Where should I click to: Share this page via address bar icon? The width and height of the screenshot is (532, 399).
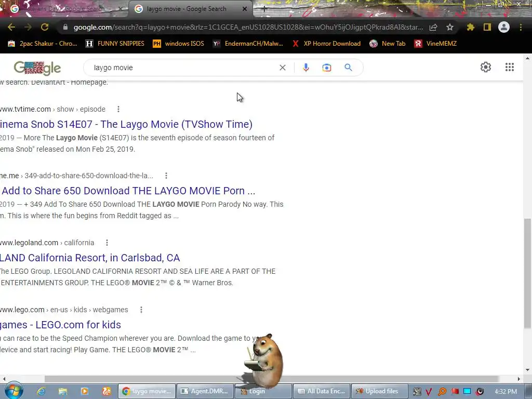click(433, 28)
